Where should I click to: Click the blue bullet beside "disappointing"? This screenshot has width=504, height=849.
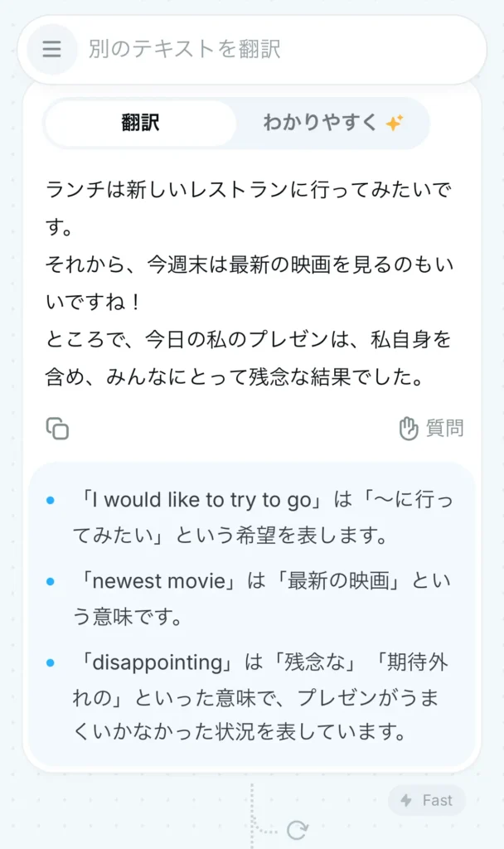click(x=51, y=662)
